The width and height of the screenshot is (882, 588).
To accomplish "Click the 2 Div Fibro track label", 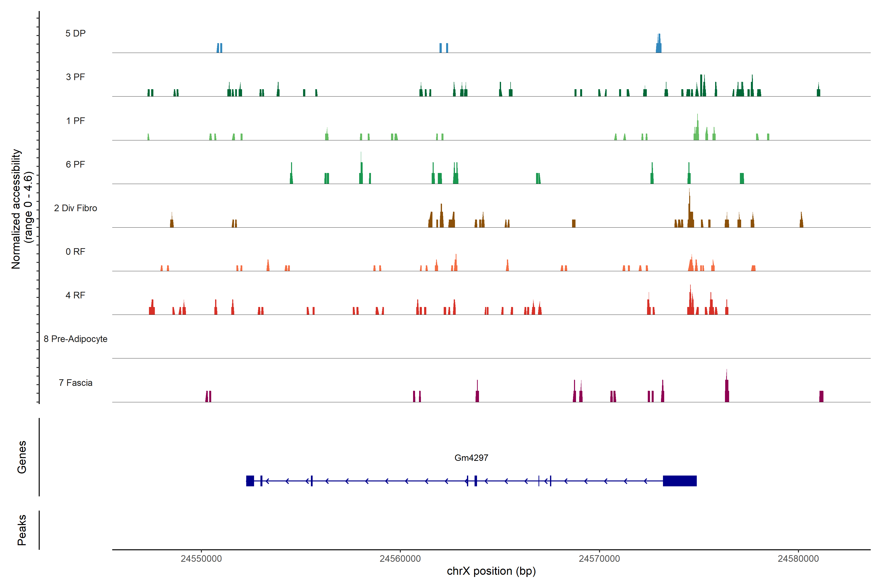I will (x=75, y=208).
